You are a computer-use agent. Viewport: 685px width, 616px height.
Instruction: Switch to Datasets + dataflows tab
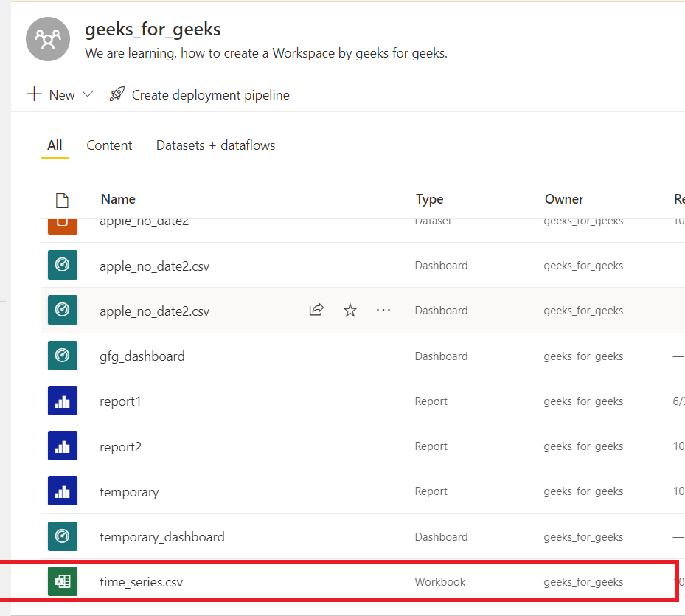tap(215, 145)
